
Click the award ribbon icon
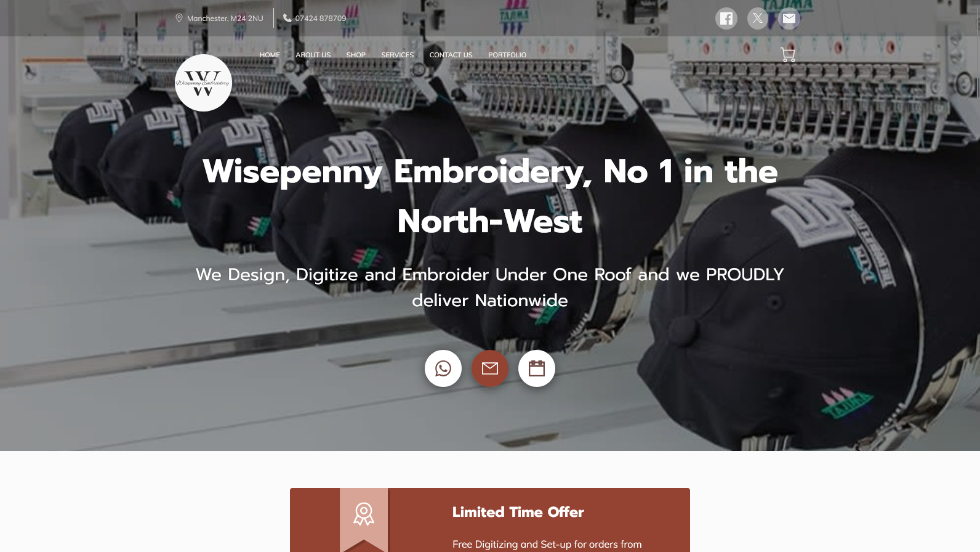pos(364,514)
